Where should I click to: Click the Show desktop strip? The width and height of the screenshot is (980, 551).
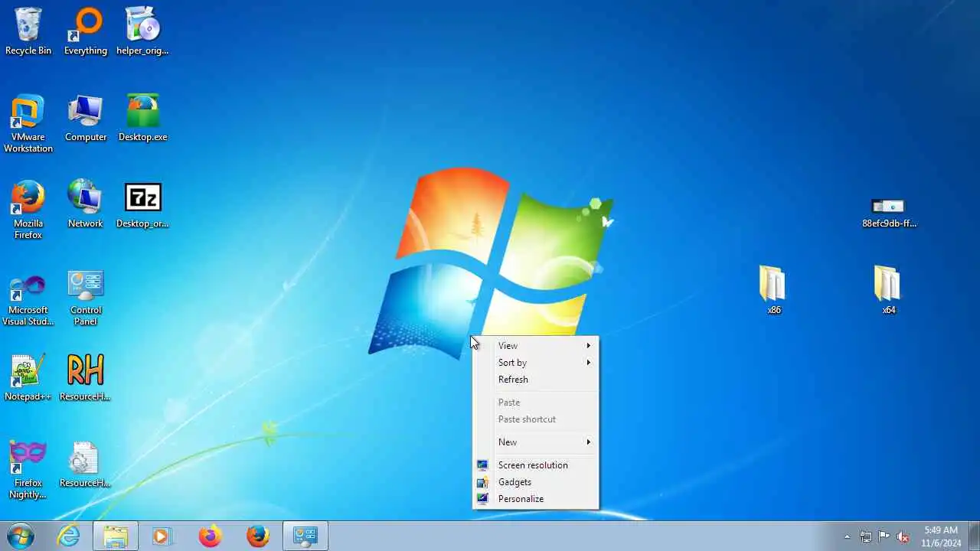[x=974, y=536]
